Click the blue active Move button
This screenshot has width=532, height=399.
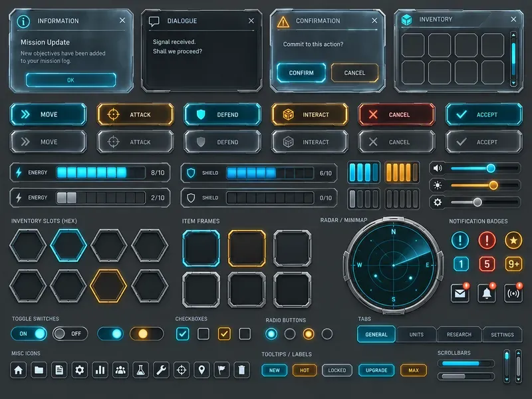[48, 114]
